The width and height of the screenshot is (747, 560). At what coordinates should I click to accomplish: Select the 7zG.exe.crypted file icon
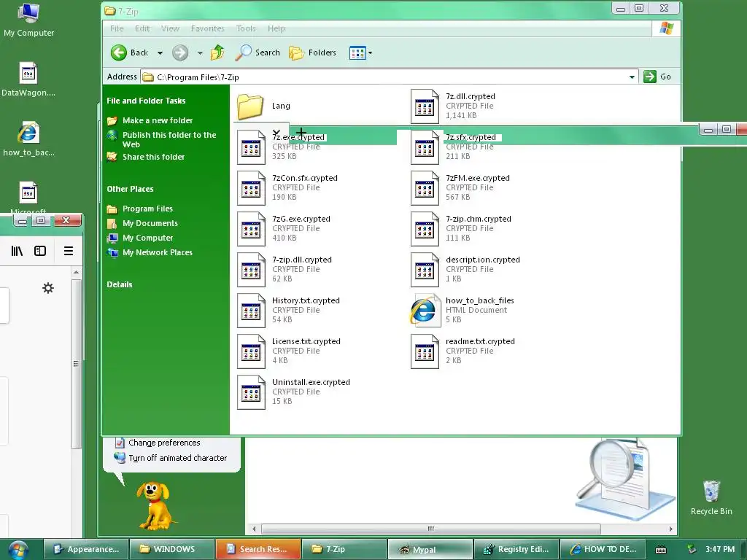pos(251,228)
